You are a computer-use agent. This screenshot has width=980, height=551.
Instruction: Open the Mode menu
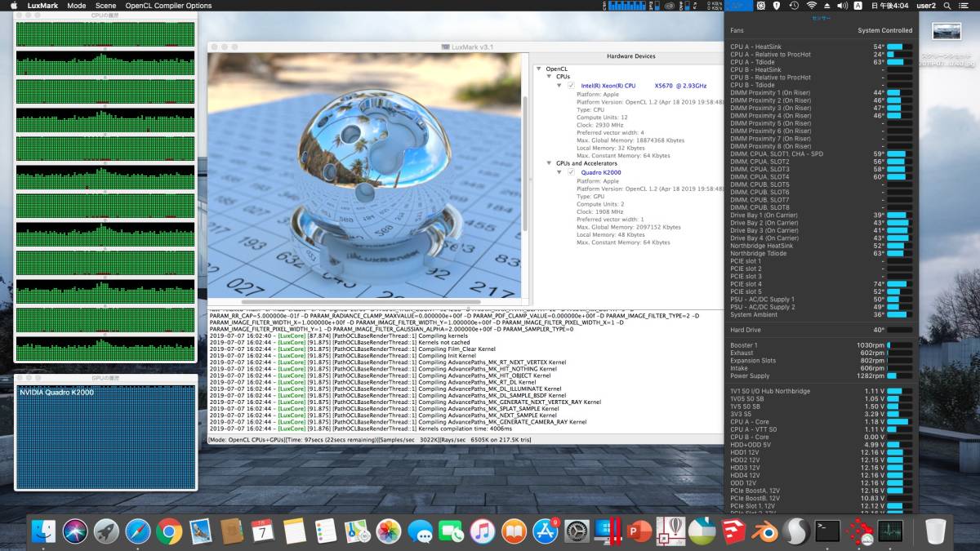(x=77, y=6)
